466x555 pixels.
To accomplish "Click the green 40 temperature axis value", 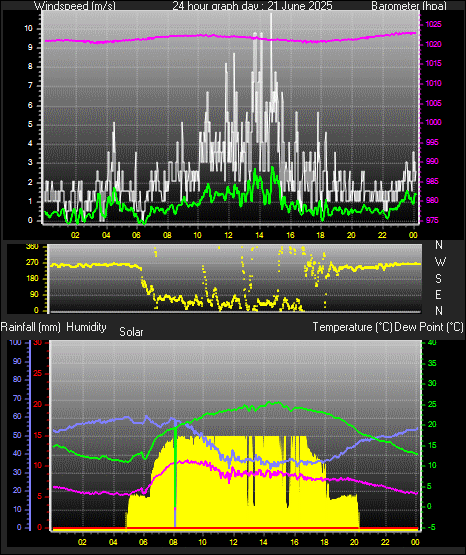I will click(x=432, y=343).
